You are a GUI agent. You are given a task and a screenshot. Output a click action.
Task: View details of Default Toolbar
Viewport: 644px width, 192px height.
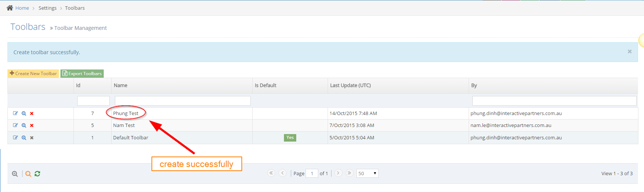click(24, 138)
